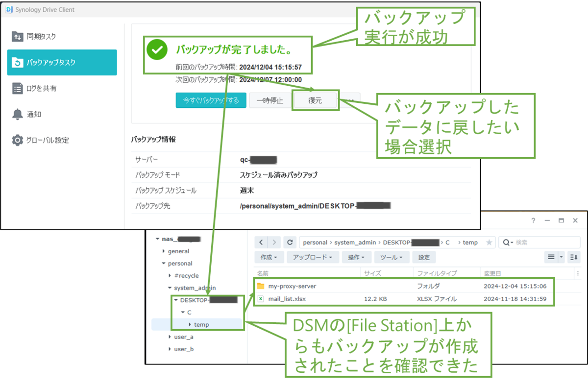This screenshot has width=588, height=385.
Task: Click the green backup completed checkmark icon
Action: tap(157, 49)
